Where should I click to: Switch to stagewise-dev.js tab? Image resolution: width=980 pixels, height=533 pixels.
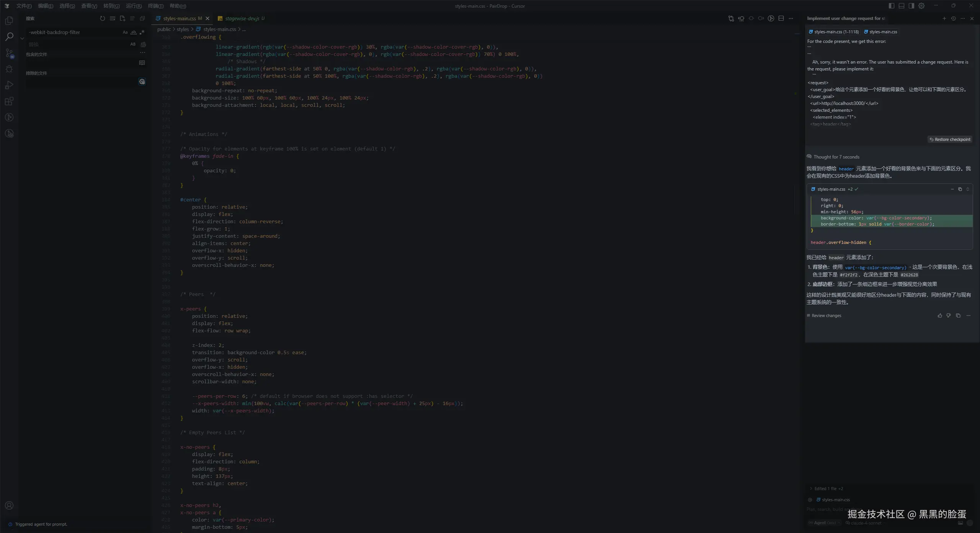point(242,18)
